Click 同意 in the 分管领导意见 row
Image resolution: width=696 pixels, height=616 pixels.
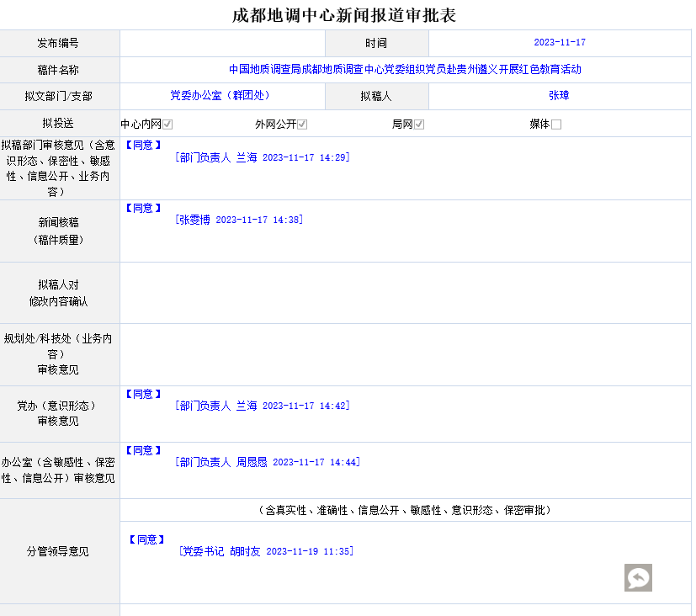(x=146, y=539)
